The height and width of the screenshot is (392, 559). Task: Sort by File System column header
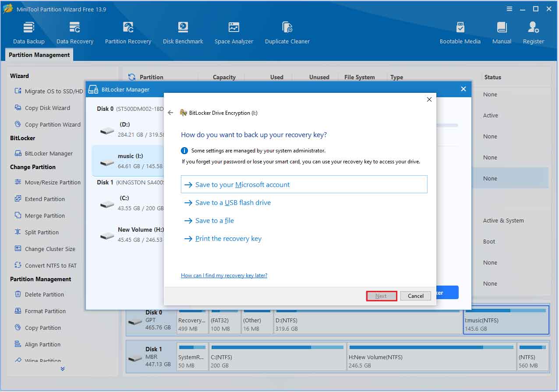tap(359, 77)
